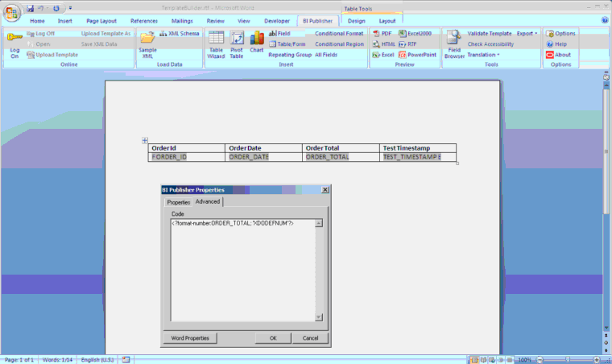Click the zoom in plus button
612x364 pixels.
(x=597, y=360)
